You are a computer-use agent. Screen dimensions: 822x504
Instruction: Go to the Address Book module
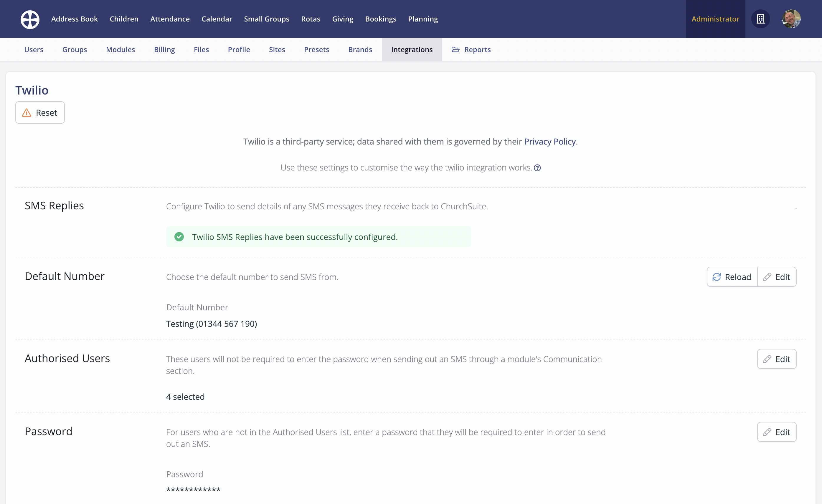(75, 19)
